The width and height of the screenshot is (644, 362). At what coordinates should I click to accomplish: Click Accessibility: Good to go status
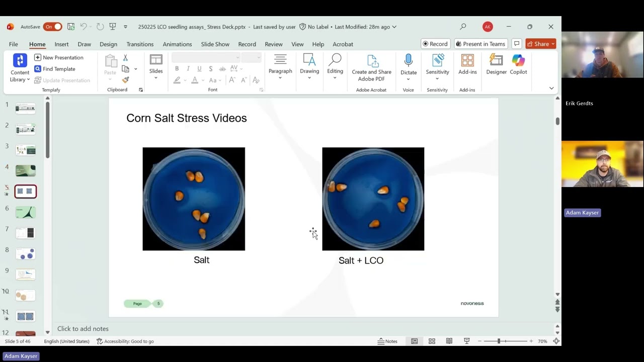pos(125,341)
